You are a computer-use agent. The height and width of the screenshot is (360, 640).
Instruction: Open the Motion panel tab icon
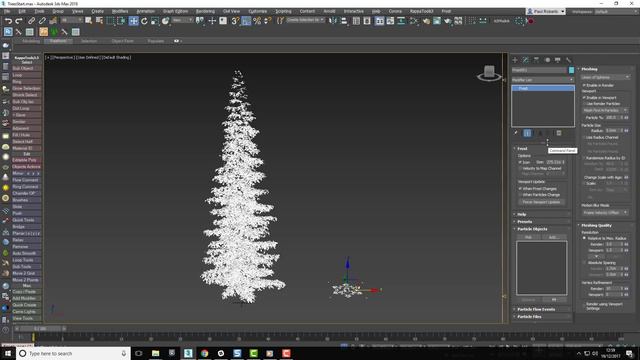pos(547,60)
